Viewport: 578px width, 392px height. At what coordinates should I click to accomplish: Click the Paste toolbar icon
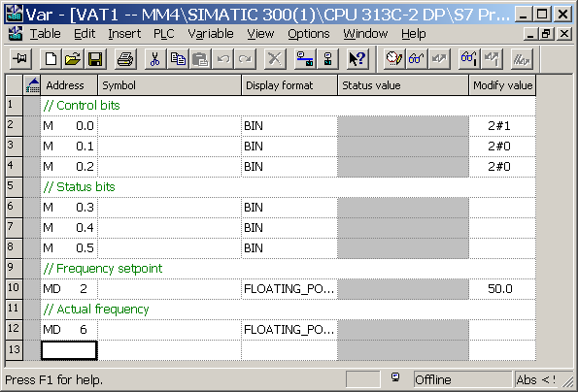pyautogui.click(x=200, y=59)
